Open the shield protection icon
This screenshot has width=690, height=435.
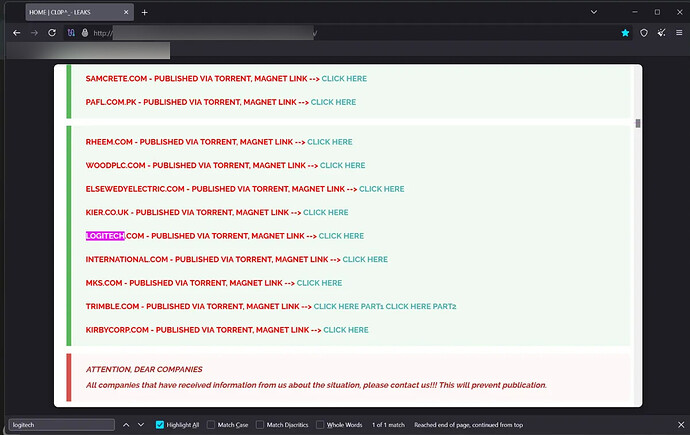pyautogui.click(x=644, y=33)
